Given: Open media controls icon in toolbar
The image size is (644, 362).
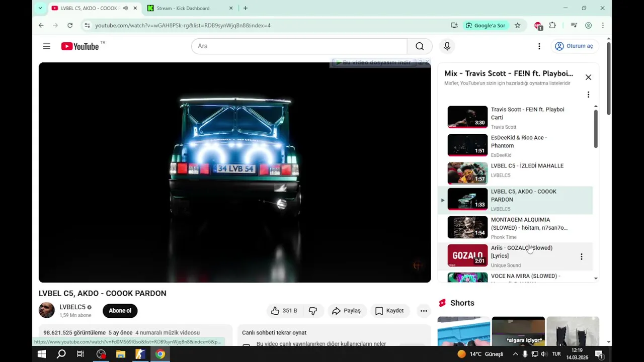Looking at the screenshot, I should click(574, 25).
